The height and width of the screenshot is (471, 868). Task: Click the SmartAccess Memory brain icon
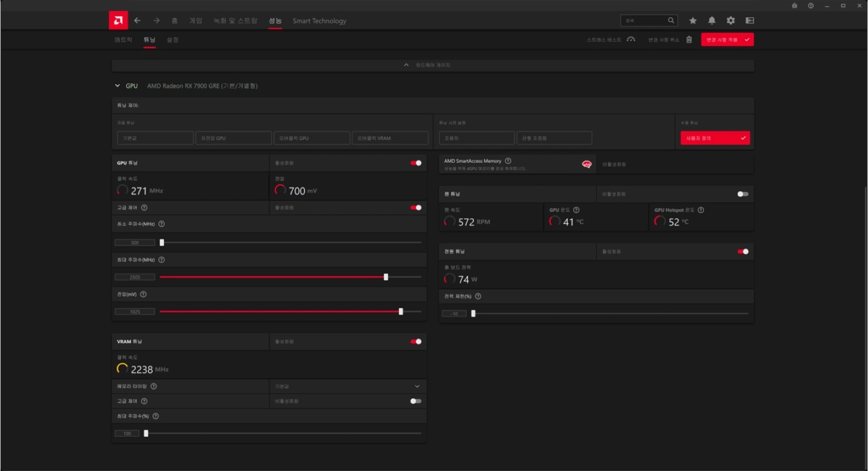[587, 164]
